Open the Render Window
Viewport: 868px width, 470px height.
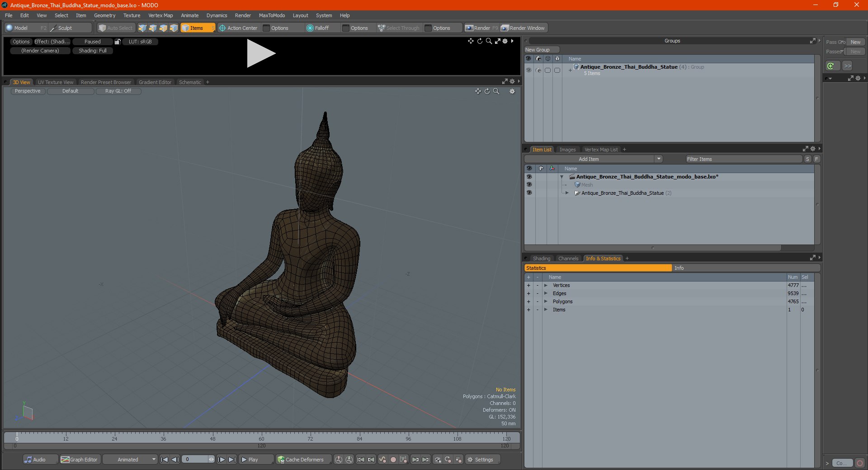[x=524, y=28]
